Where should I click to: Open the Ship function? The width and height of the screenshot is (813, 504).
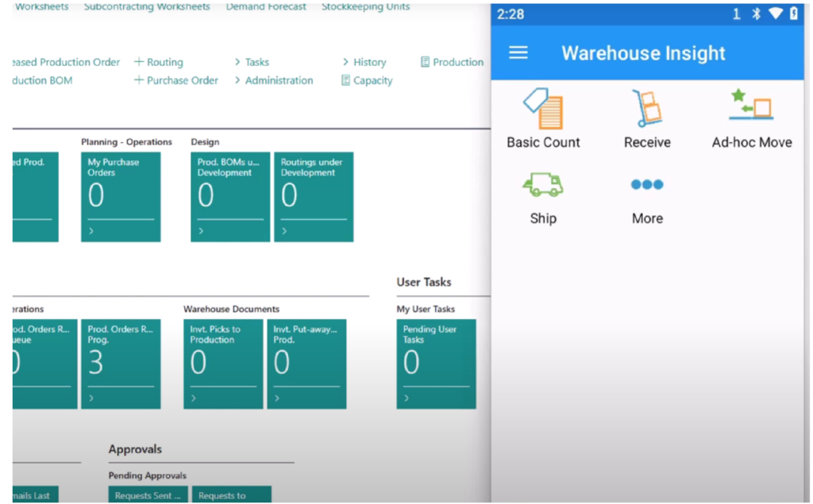pos(543,198)
